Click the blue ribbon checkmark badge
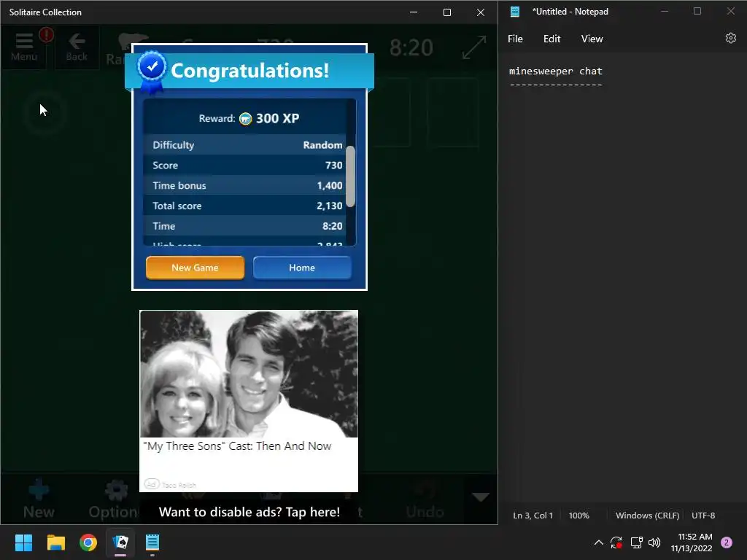Image resolution: width=747 pixels, height=560 pixels. 152,71
